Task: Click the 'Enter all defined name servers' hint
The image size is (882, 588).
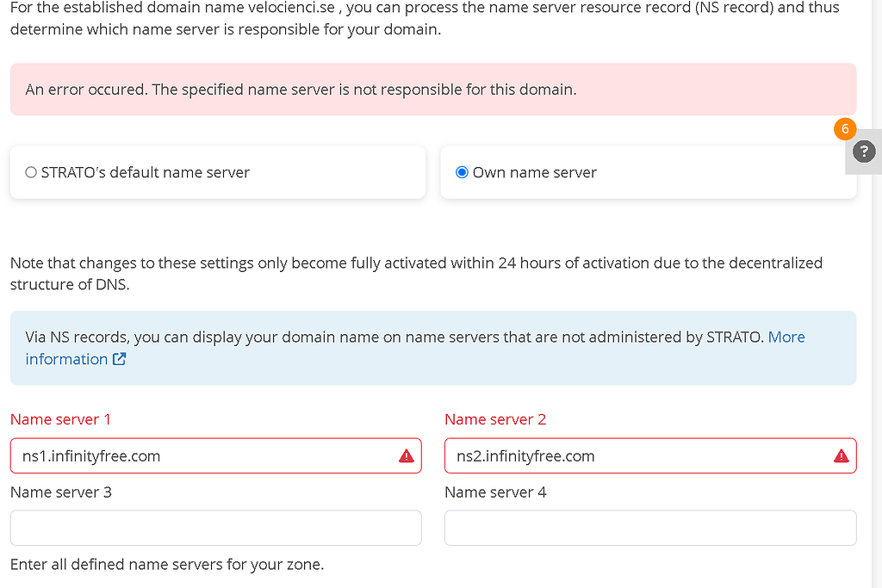Action: [167, 565]
